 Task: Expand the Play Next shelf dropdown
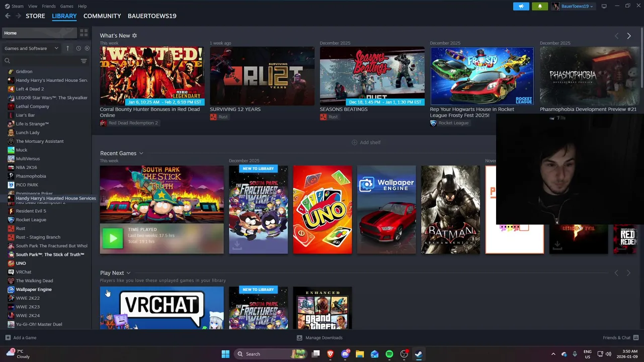[x=128, y=273]
